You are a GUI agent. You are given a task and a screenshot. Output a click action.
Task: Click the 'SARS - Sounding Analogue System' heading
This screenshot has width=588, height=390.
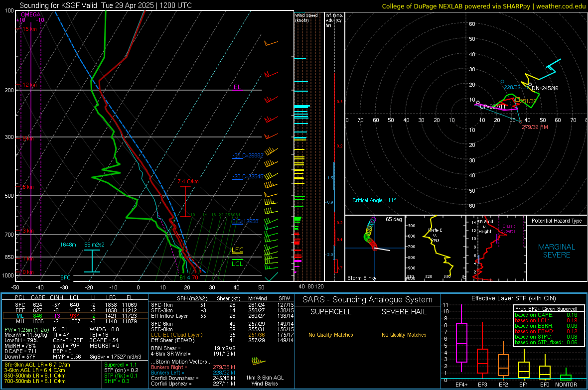coord(367,299)
